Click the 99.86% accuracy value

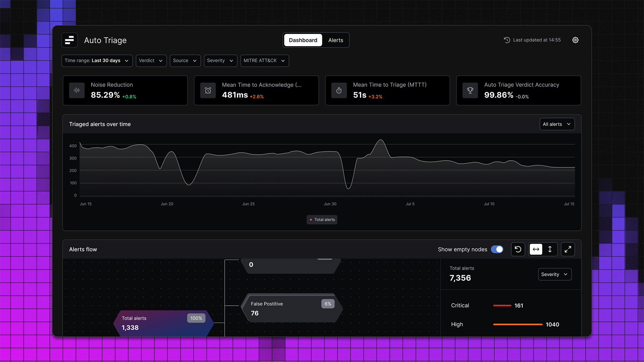click(x=499, y=95)
